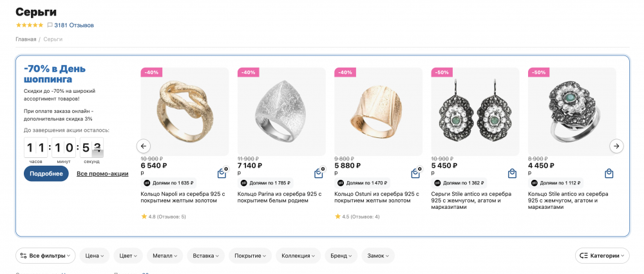Go to Главная breadcrumb link
Screen dimensions: 644x274
pyautogui.click(x=26, y=39)
